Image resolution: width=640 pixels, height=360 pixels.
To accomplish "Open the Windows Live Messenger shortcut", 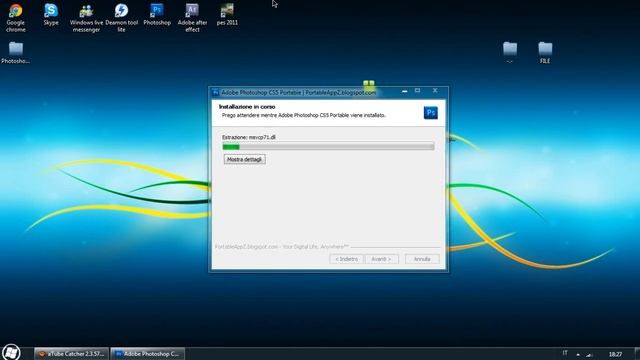I will [x=86, y=18].
